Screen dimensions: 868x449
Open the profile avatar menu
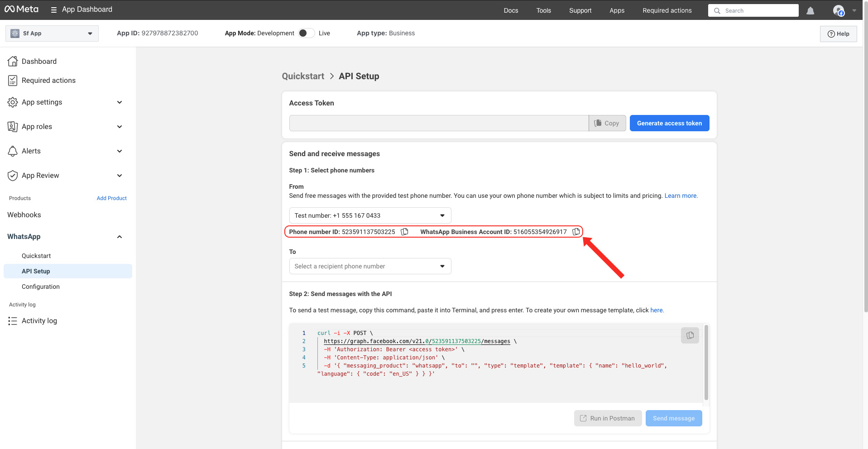839,10
